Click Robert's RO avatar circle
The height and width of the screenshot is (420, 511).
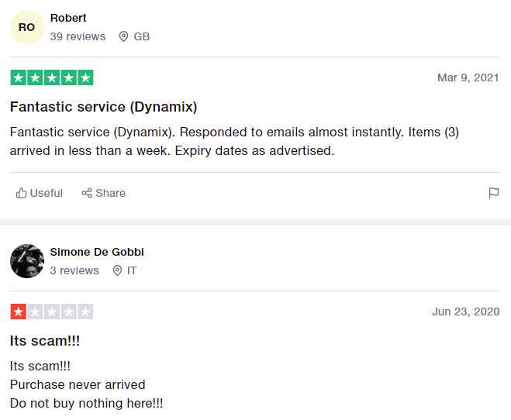click(27, 27)
